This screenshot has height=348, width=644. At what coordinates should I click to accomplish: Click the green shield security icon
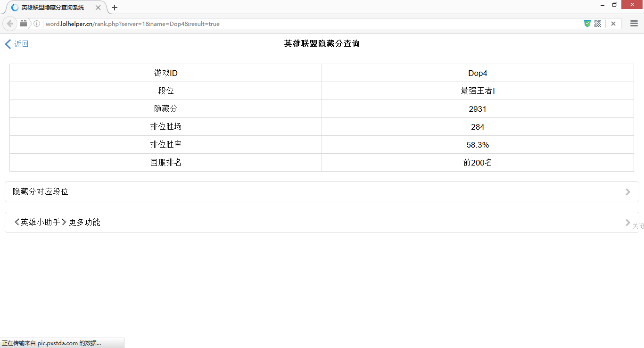(x=587, y=24)
